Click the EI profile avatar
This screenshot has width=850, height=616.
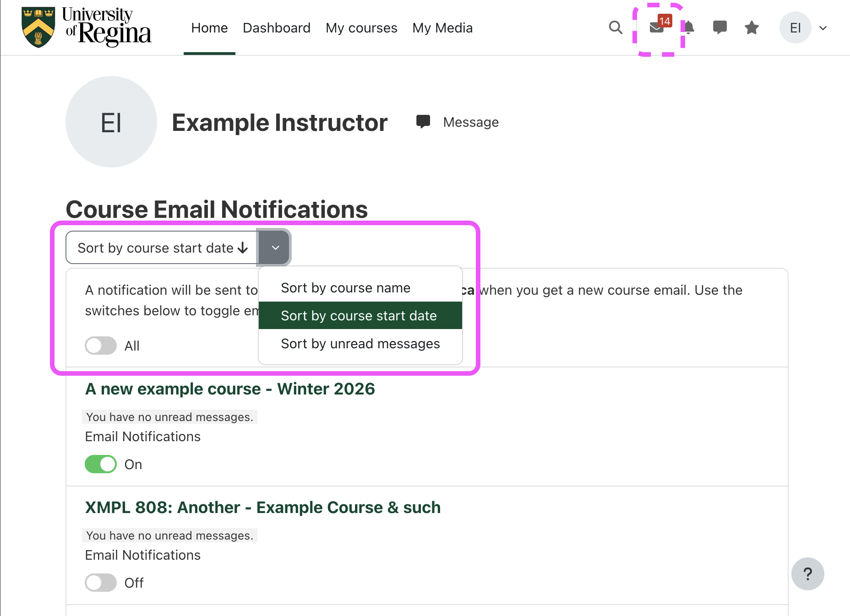click(x=796, y=27)
